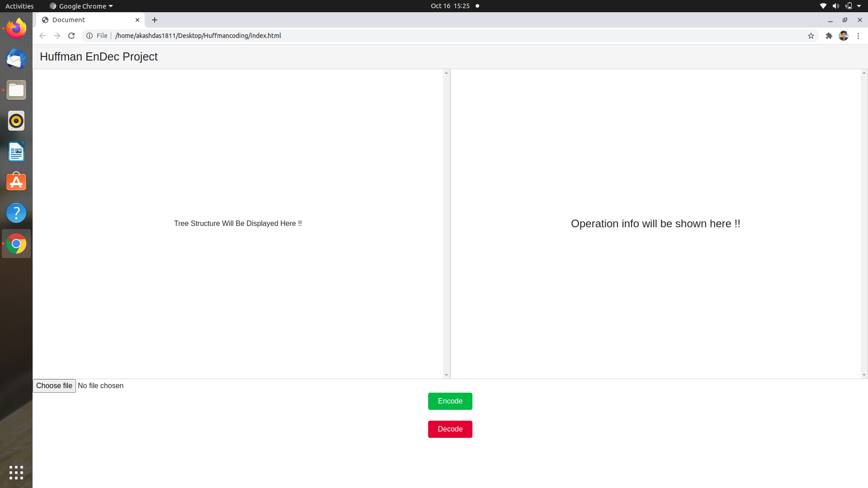Select the Document tab
The height and width of the screenshot is (488, 868).
pos(90,20)
